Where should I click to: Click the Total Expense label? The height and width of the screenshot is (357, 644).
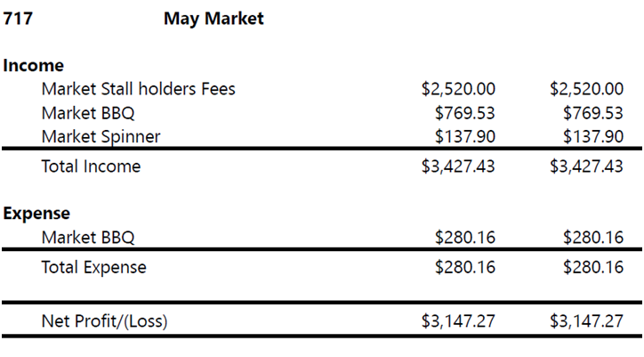(93, 267)
